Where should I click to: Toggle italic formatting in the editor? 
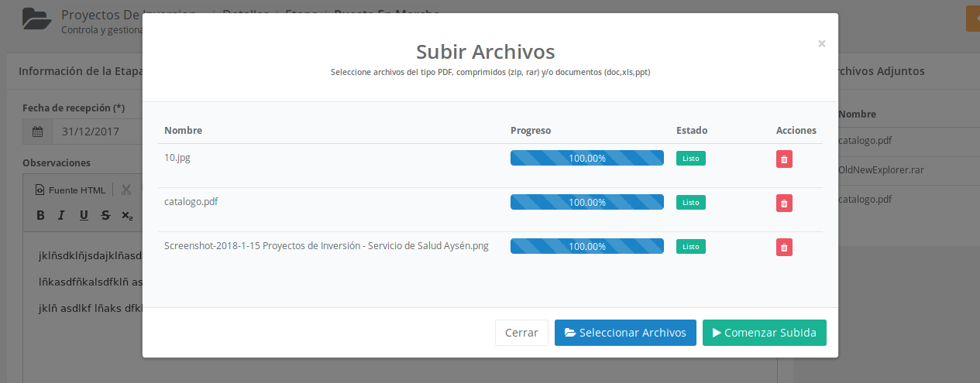63,215
